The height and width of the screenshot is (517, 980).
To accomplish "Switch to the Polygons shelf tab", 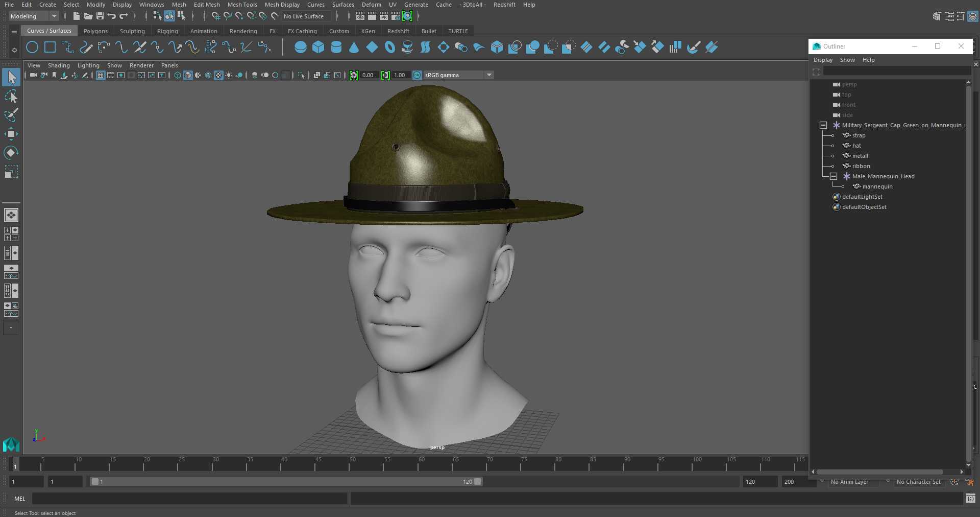I will coord(95,31).
